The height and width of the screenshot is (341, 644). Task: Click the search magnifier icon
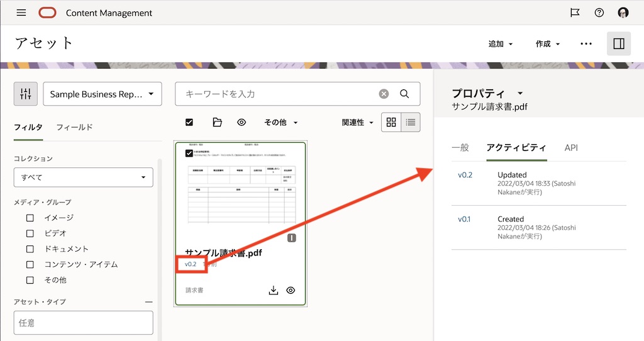404,94
